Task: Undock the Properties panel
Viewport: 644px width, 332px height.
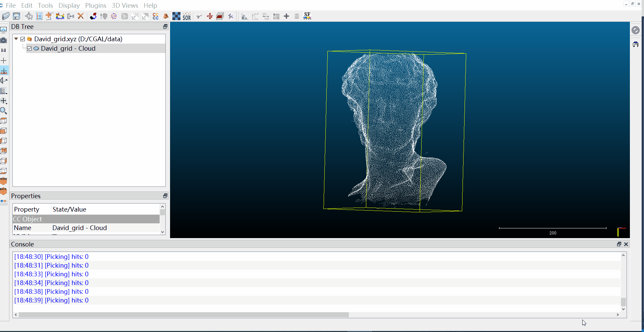Action: pyautogui.click(x=165, y=196)
